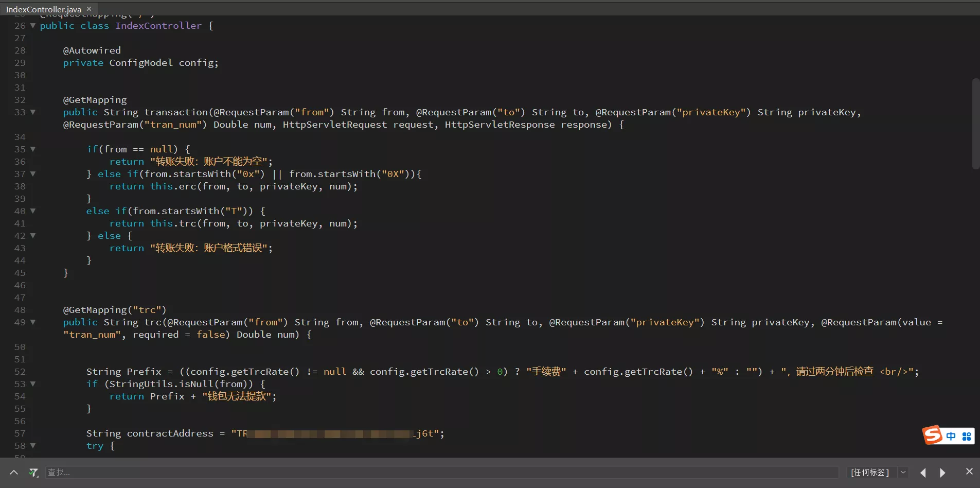The width and height of the screenshot is (980, 488).
Task: Collapse the IndexController class fold arrow
Action: point(32,26)
